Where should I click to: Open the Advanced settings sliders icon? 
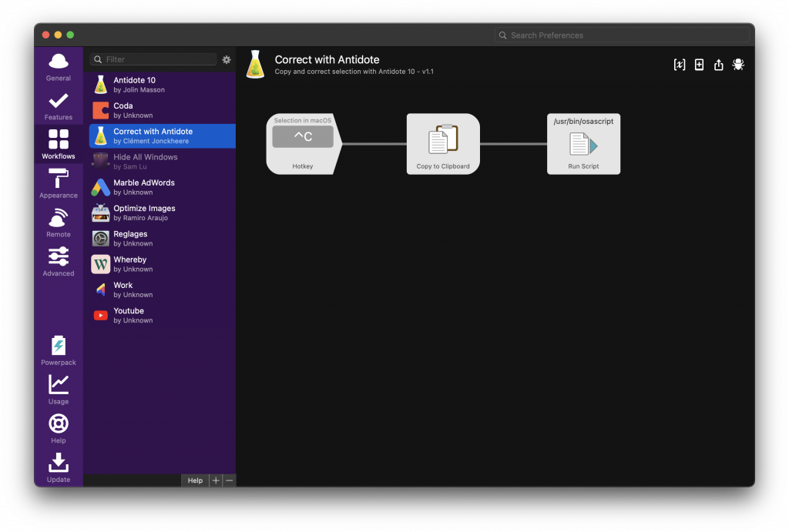[59, 260]
